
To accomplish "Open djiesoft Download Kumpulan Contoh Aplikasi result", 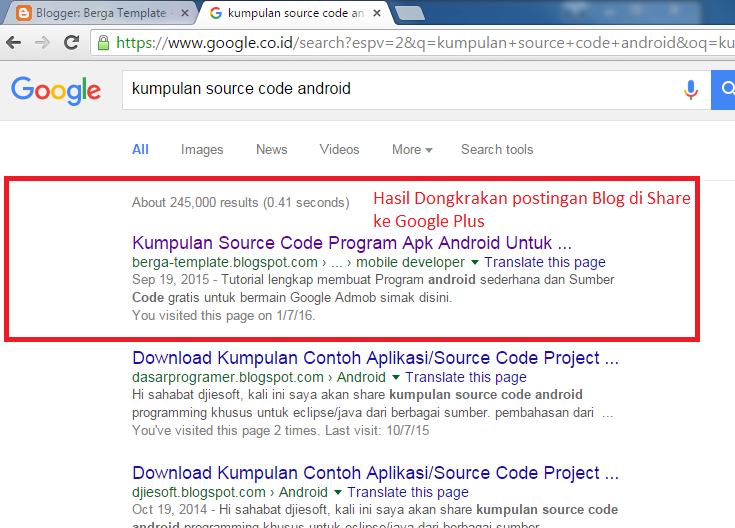I will coord(375,473).
